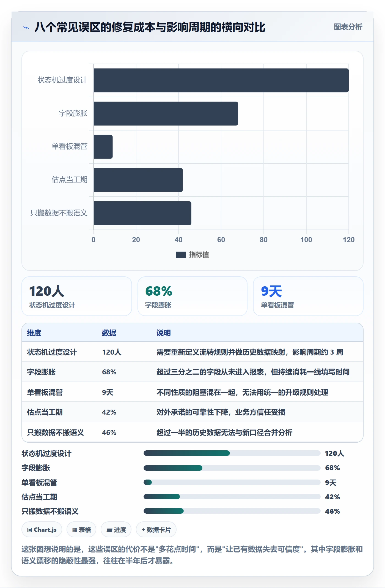Select the 估点当工期 table row name

click(45, 412)
